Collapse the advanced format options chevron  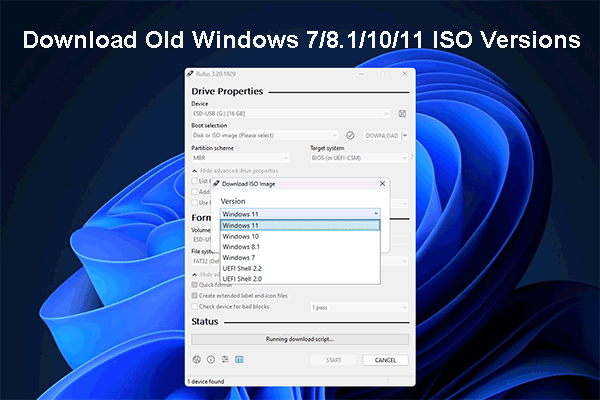(x=194, y=274)
